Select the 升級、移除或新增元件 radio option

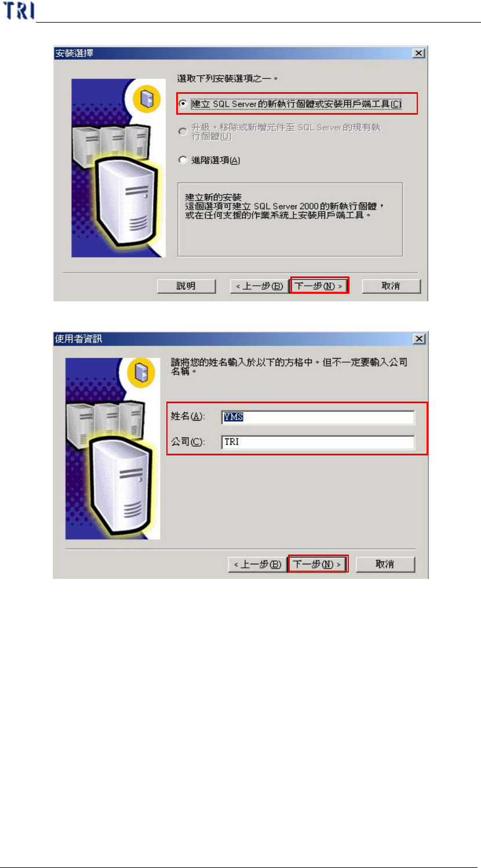point(184,132)
